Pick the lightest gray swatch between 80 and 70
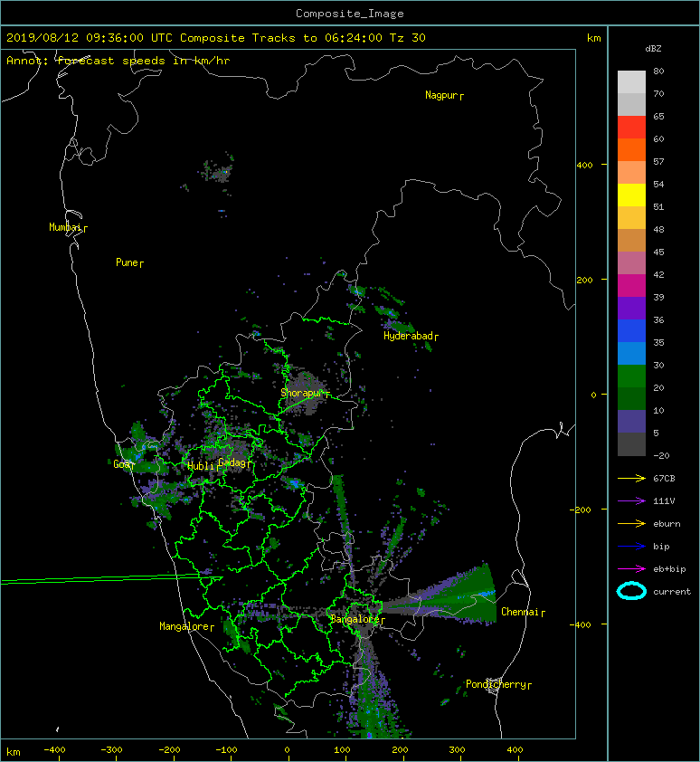 (631, 81)
